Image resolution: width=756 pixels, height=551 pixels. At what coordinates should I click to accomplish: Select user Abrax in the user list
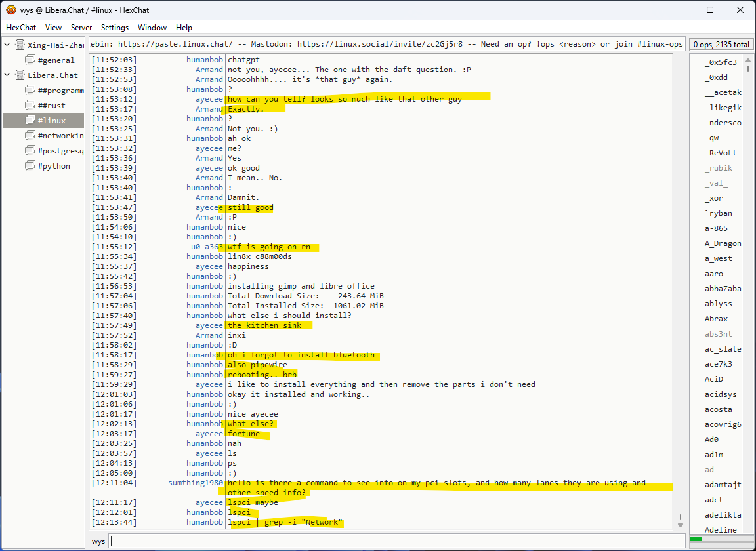(x=716, y=319)
